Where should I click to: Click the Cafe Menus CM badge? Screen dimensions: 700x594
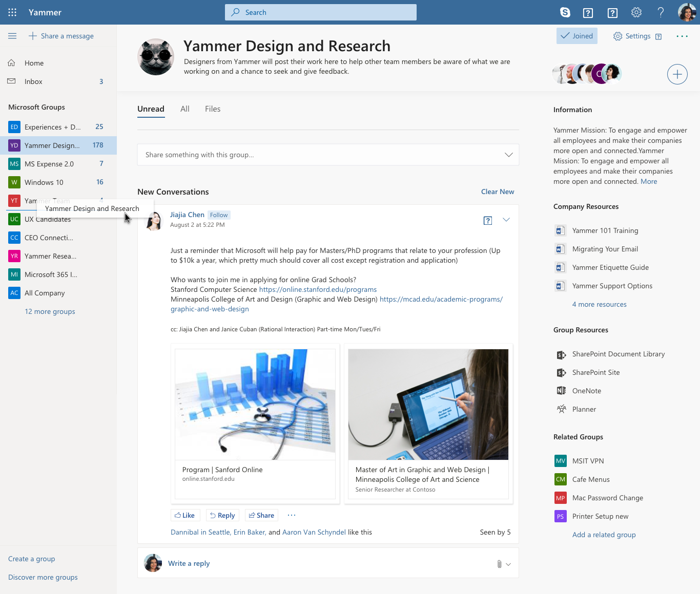coord(561,479)
